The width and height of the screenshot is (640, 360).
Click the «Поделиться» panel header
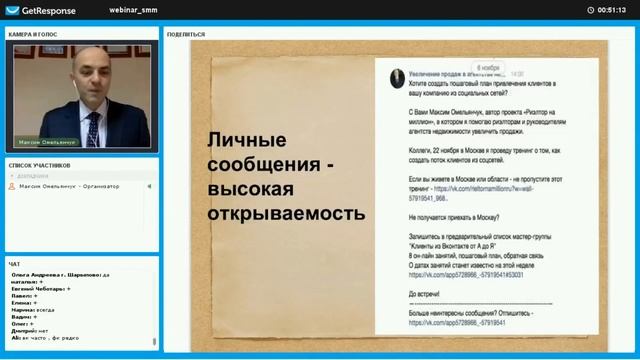click(x=186, y=35)
